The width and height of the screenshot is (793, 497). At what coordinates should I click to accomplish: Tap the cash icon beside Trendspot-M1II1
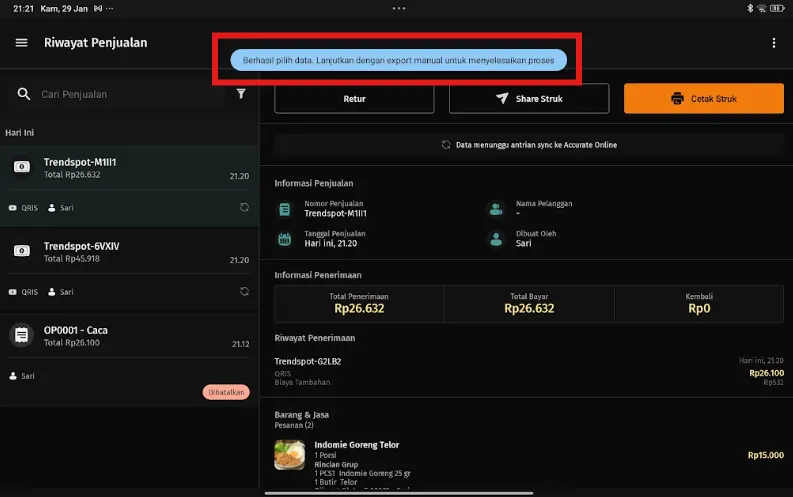coord(22,167)
